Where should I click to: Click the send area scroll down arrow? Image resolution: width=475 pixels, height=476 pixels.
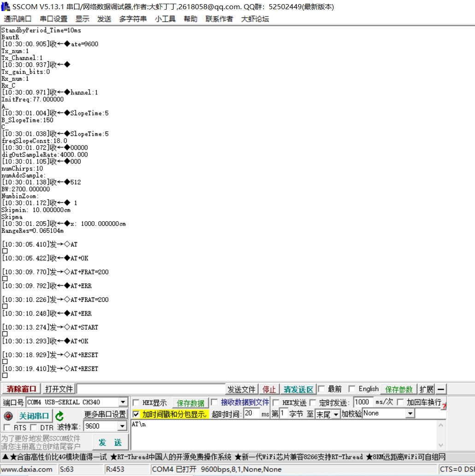pos(441,445)
